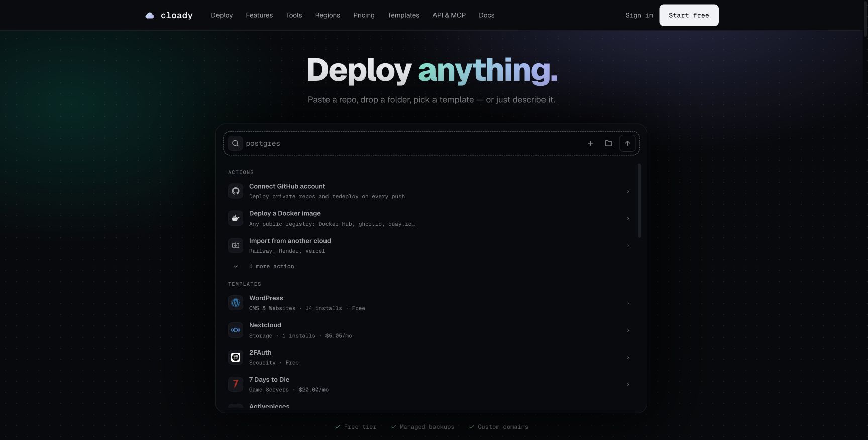Select the "Nextcloud" template name
The width and height of the screenshot is (868, 440).
pos(265,325)
